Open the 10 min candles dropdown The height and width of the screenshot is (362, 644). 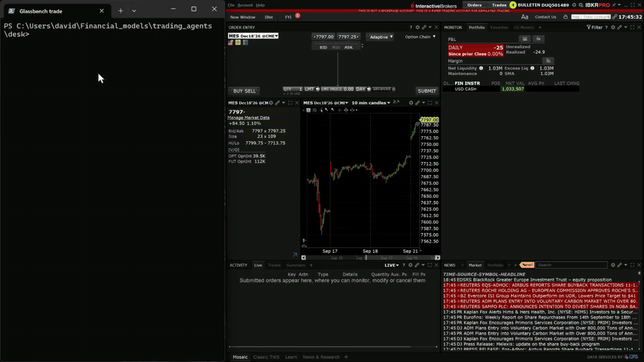pyautogui.click(x=371, y=103)
